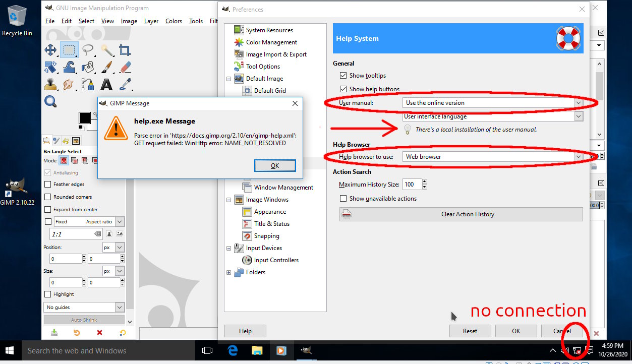Open the User manual dropdown

493,103
